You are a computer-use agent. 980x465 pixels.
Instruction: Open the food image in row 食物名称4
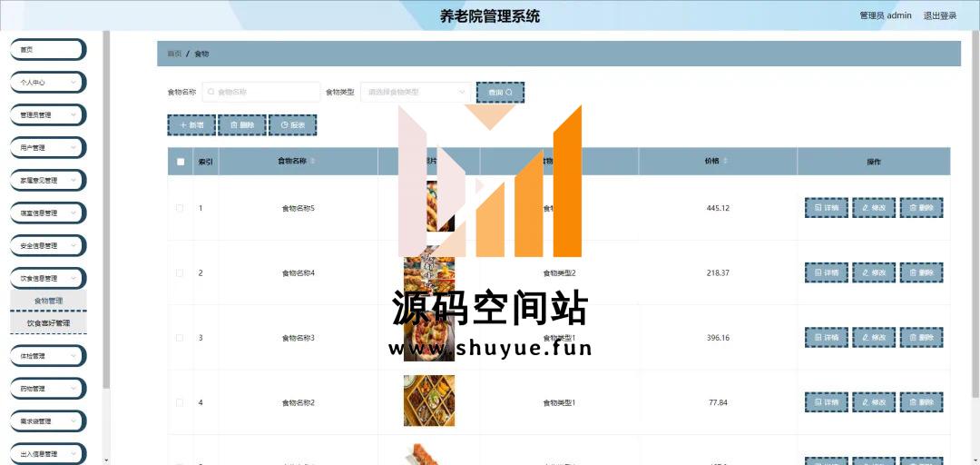click(x=429, y=272)
